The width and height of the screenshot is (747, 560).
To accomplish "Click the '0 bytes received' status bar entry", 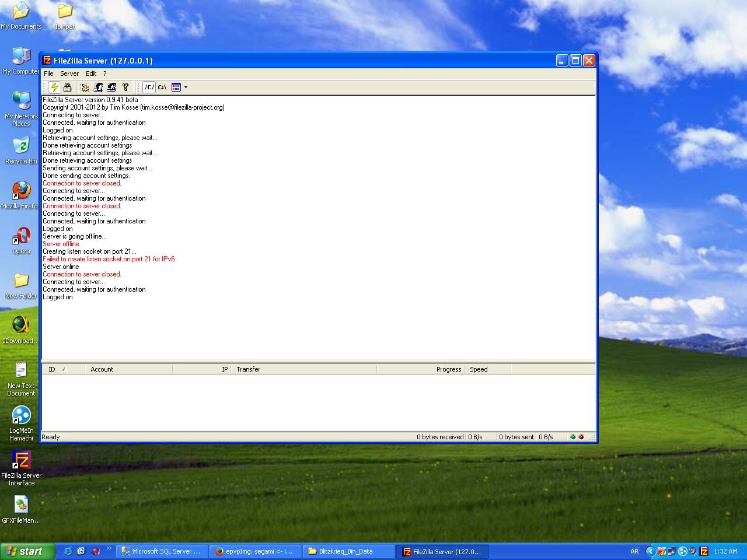I will (x=440, y=437).
